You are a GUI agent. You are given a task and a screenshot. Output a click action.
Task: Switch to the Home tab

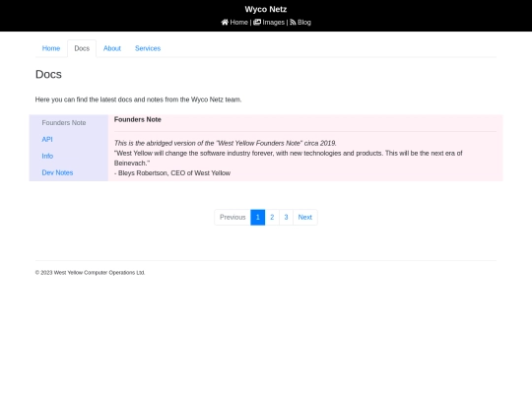click(x=51, y=48)
